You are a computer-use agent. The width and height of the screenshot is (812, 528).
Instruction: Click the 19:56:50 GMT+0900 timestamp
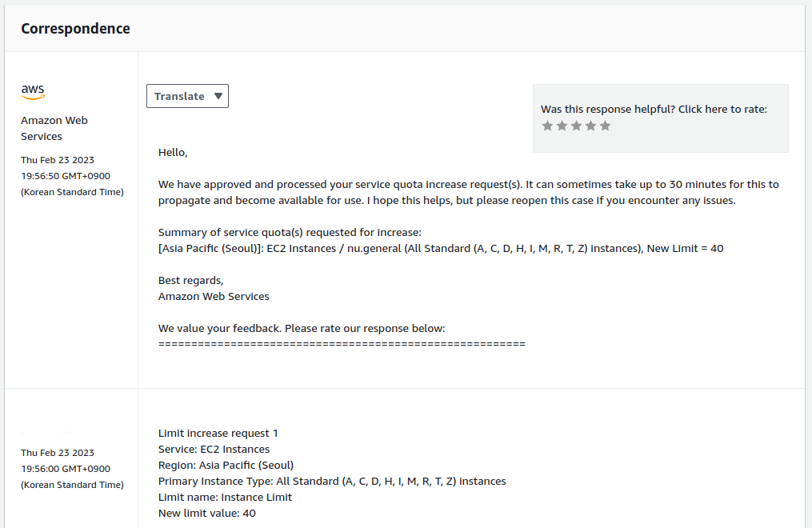(66, 176)
